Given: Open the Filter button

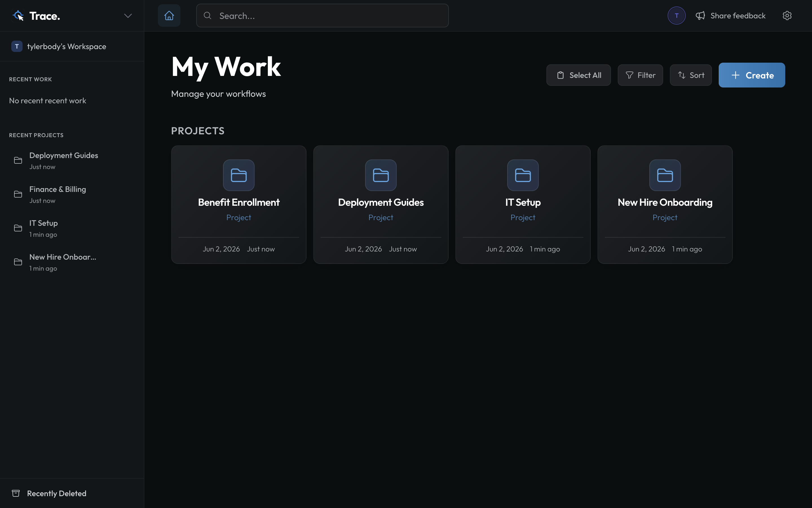Looking at the screenshot, I should pyautogui.click(x=640, y=75).
